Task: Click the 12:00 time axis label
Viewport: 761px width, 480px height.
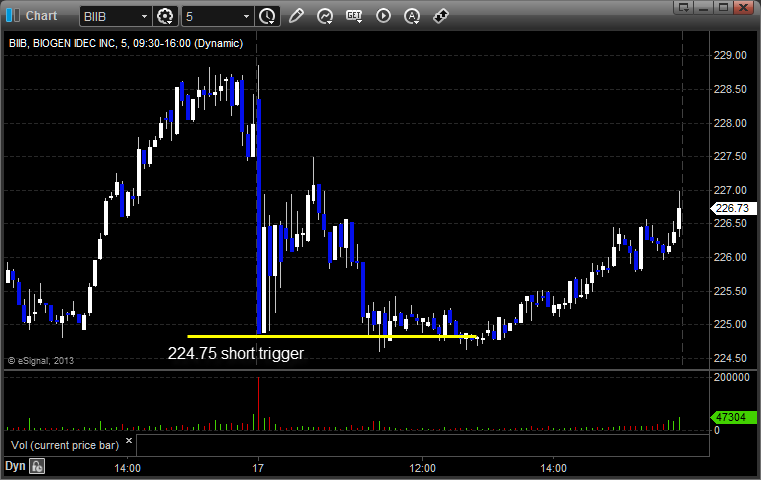Action: (x=422, y=468)
